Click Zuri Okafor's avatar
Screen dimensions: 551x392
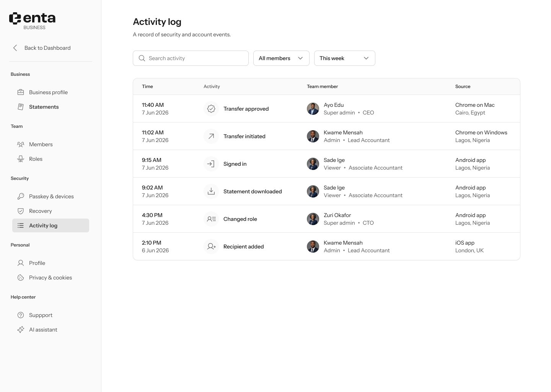pyautogui.click(x=313, y=219)
